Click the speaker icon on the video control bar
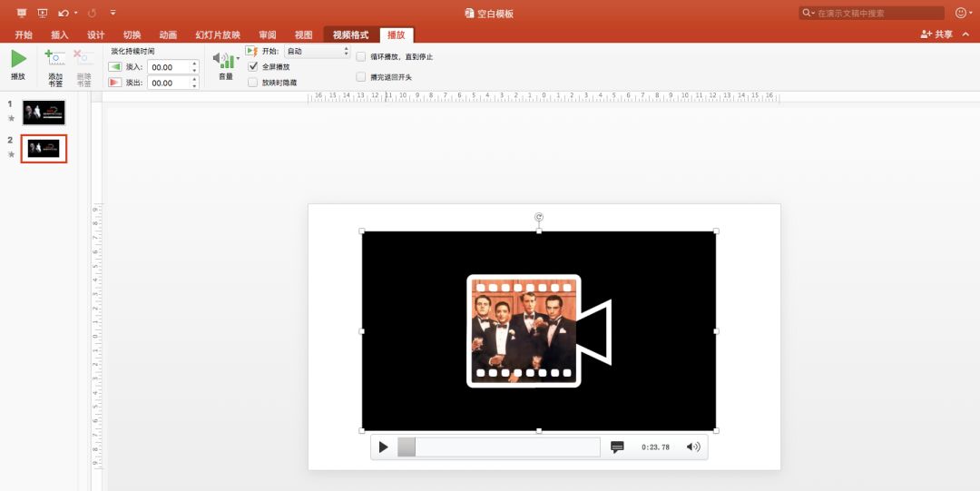 point(693,447)
